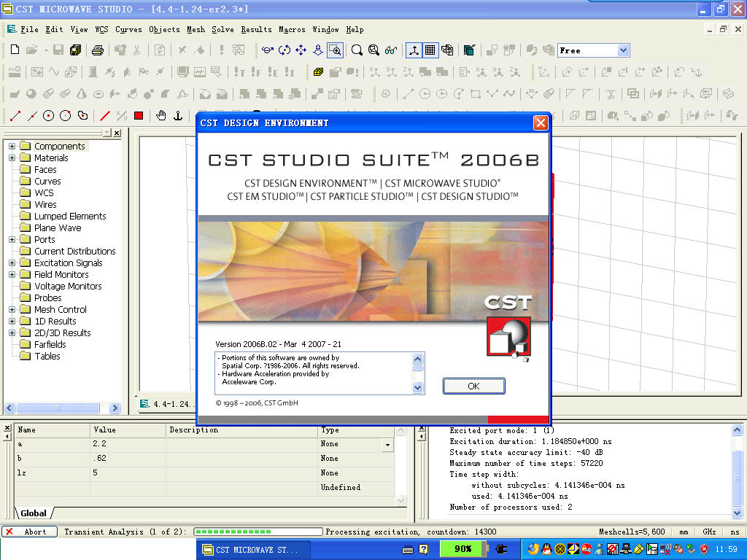This screenshot has height=560, width=747.
Task: Select the Dynamic zoom tool
Action: 318,50
